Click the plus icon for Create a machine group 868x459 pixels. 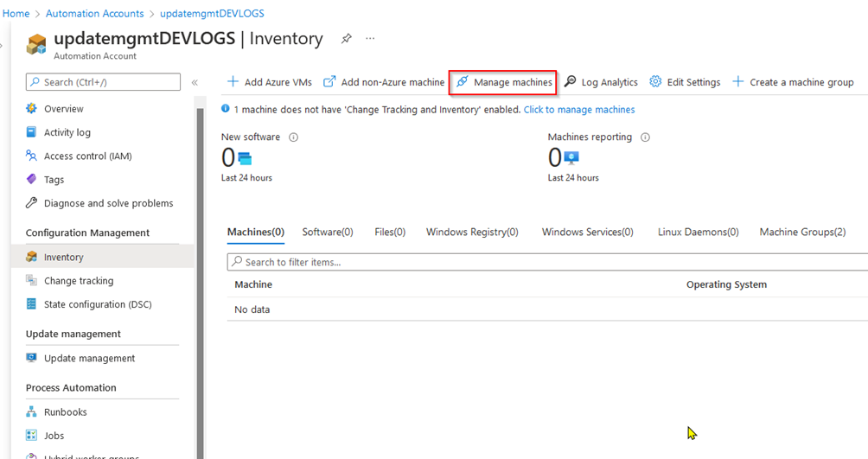[x=738, y=82]
